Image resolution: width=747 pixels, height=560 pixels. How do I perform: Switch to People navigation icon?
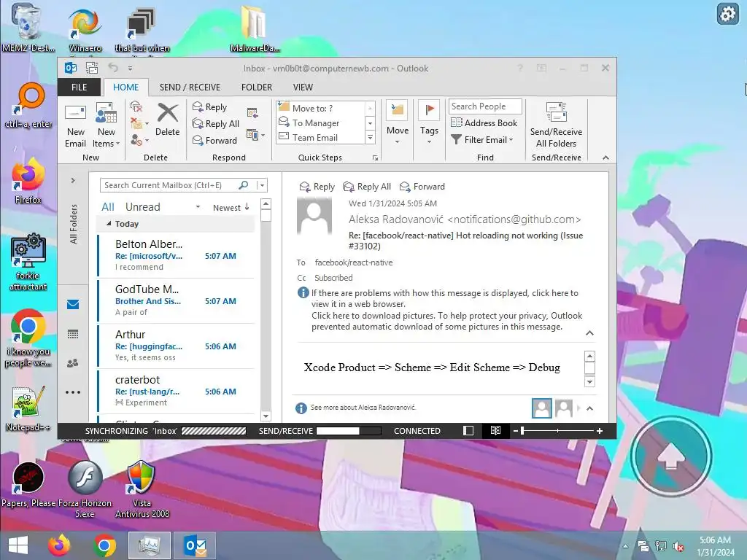[73, 363]
